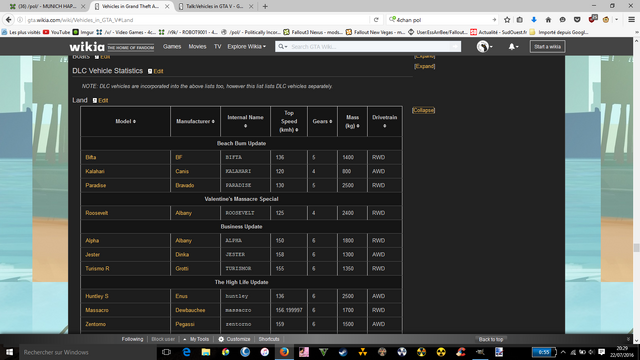The image size is (640, 360).
Task: Click the page vertical scrollbar thumb
Action: tap(636, 247)
